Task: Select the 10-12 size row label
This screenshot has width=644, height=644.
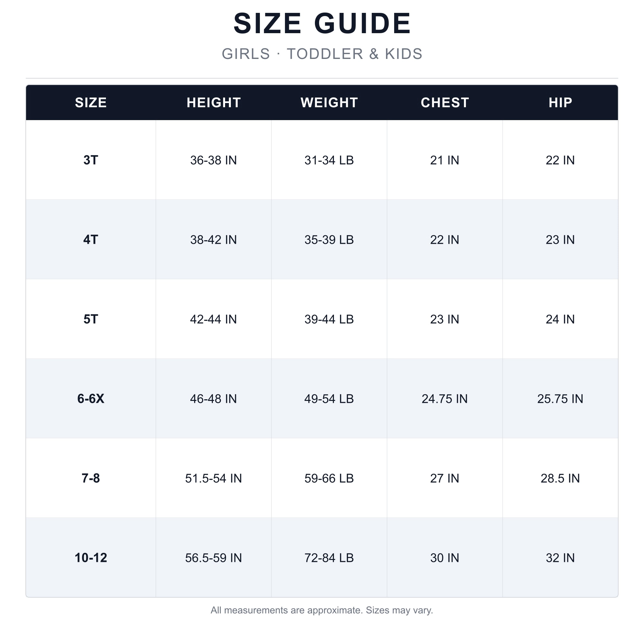Action: click(91, 558)
